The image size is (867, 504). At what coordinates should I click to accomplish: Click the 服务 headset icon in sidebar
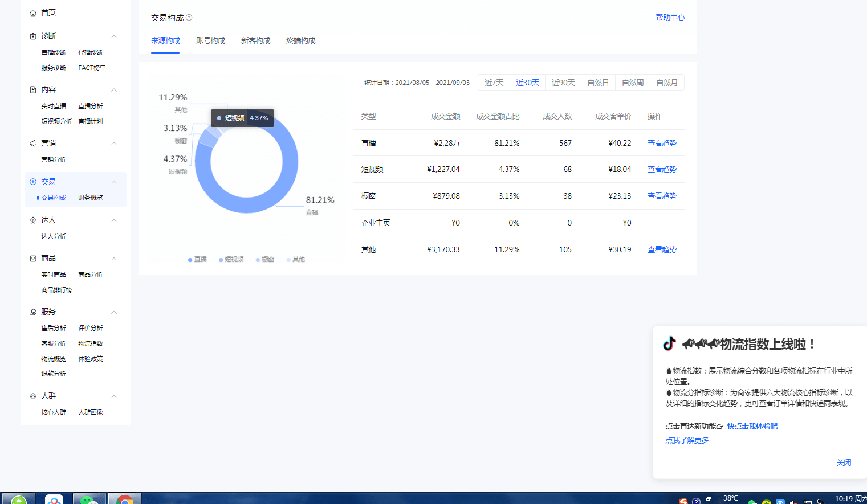pos(33,312)
